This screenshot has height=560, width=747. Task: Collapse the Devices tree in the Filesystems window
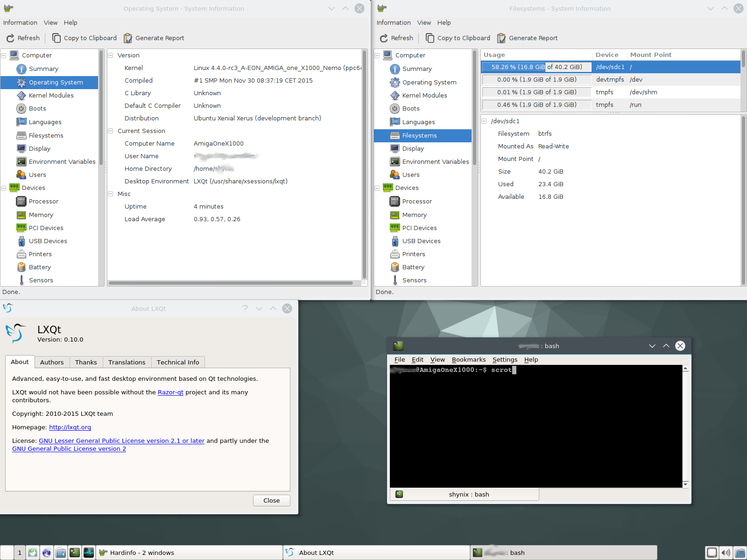pyautogui.click(x=377, y=188)
